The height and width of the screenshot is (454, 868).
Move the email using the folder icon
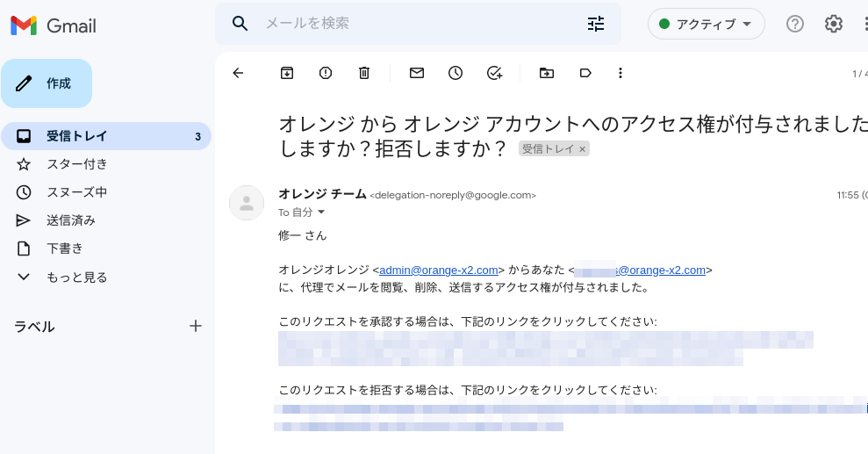[547, 73]
